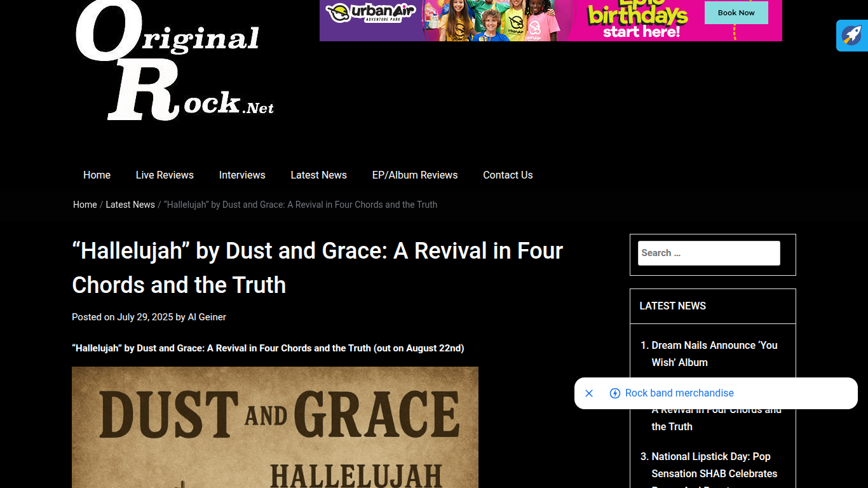Navigate to EP/Album Reviews

point(414,175)
